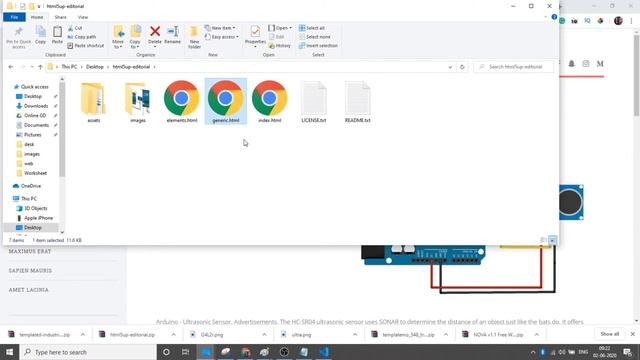Select This PC in navigation pane
The image size is (640, 360).
click(x=29, y=199)
